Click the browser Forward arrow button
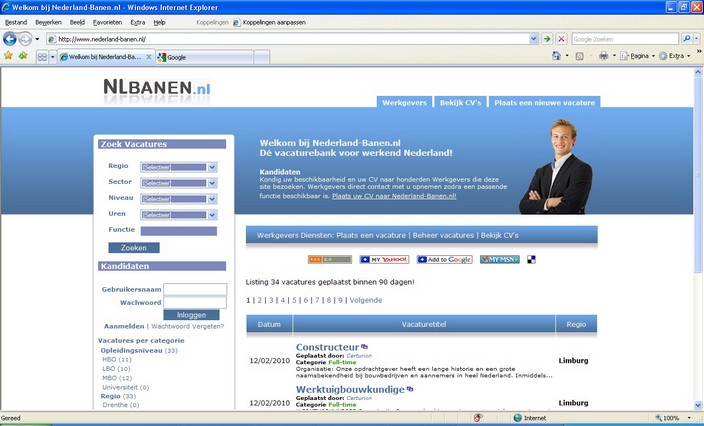 click(25, 39)
